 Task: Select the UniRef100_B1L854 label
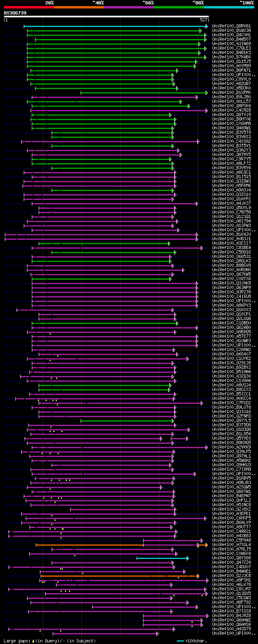[231, 434]
